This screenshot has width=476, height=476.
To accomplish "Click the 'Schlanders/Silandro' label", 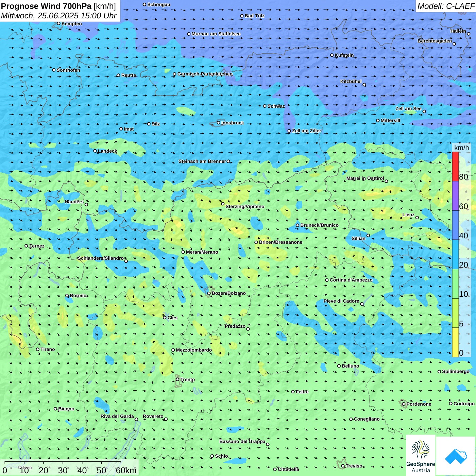I will pos(101,258).
